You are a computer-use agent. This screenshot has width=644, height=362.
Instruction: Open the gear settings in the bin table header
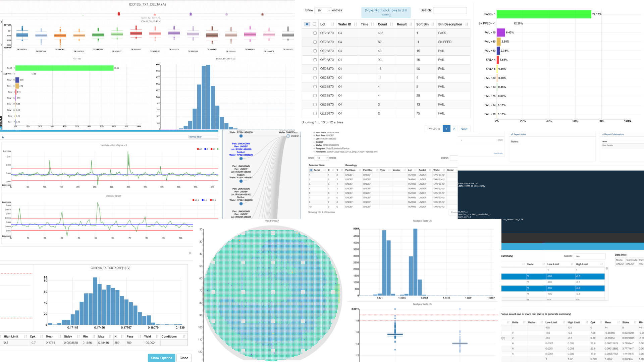point(307,24)
